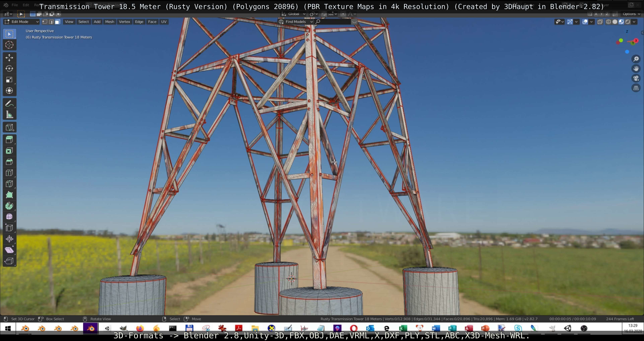Select the Bevel tool

pos(10,162)
